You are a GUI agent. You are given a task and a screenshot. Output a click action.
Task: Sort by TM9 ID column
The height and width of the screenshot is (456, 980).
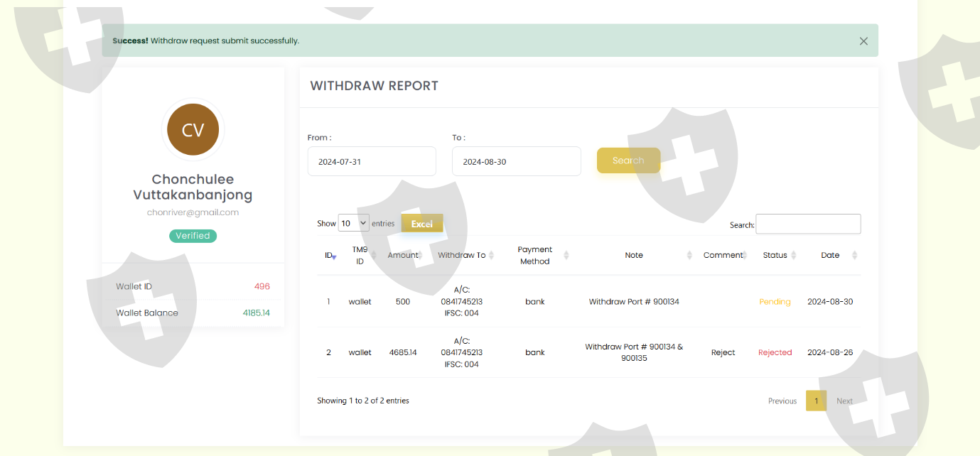pos(360,256)
